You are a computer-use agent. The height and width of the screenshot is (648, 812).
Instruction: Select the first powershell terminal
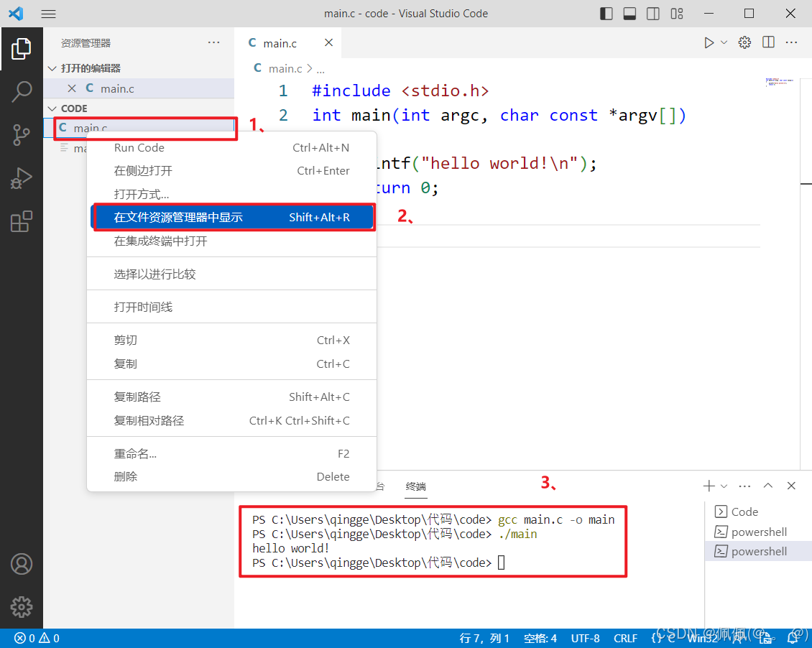pos(759,532)
